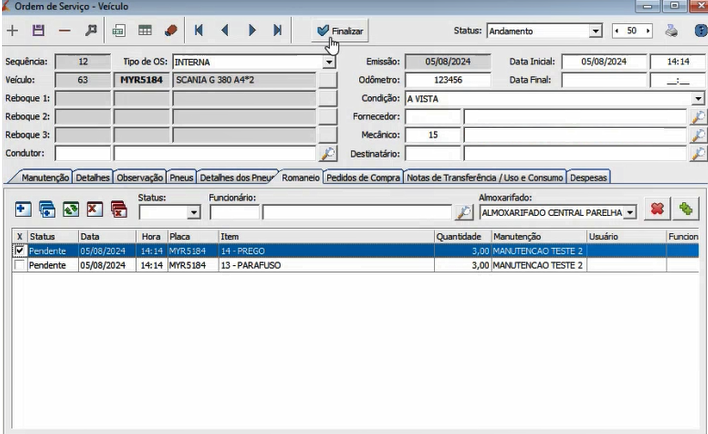708x434 pixels.
Task: Open the Observação tab
Action: click(x=140, y=178)
